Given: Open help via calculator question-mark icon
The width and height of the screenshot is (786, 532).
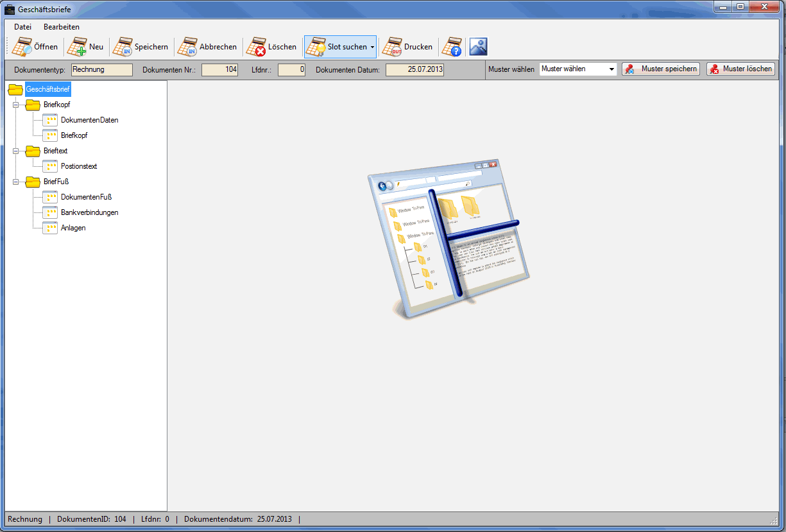Looking at the screenshot, I should click(452, 47).
